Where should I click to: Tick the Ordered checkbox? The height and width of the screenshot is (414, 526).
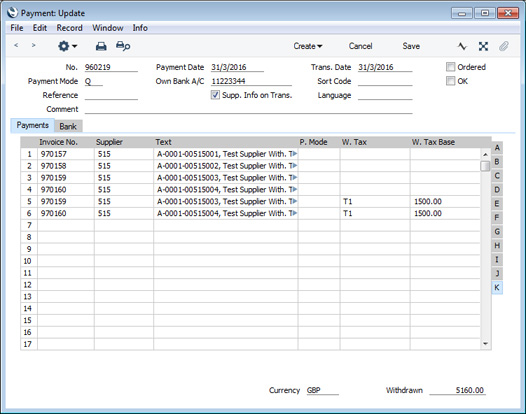[450, 67]
